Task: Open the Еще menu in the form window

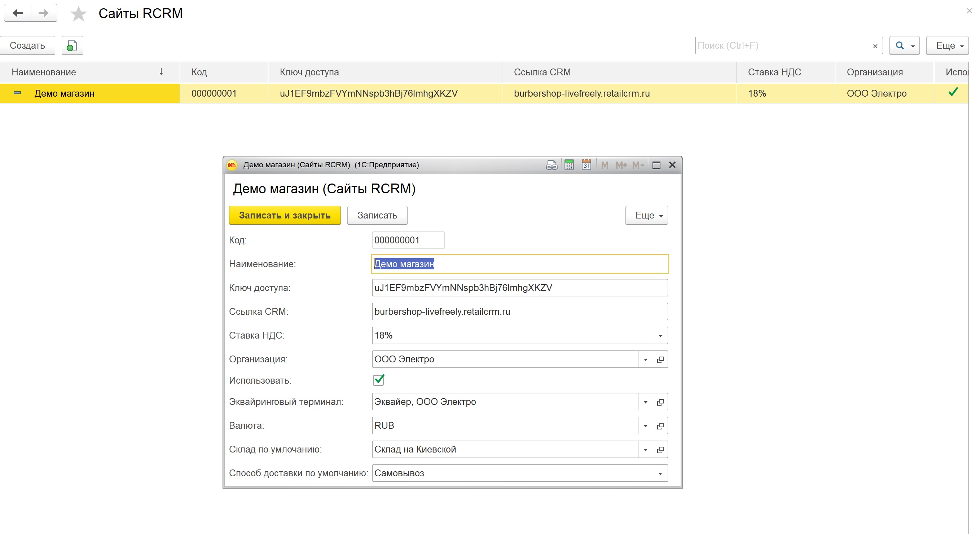Action: [x=646, y=215]
